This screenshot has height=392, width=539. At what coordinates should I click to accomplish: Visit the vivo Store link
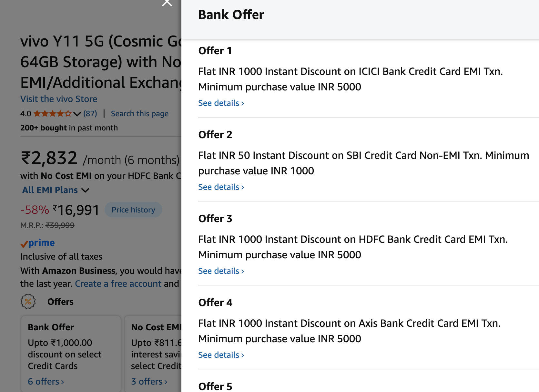pyautogui.click(x=59, y=99)
